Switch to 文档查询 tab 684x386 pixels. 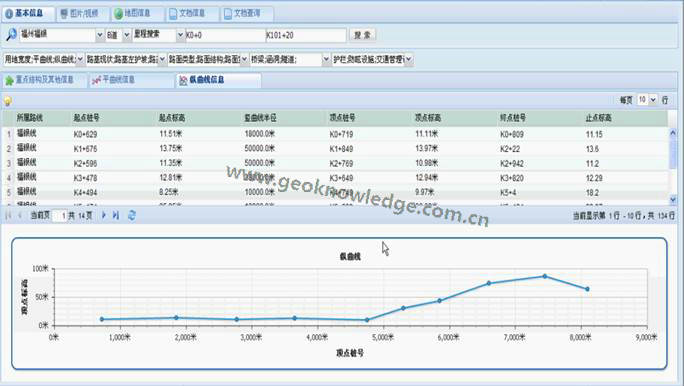pyautogui.click(x=246, y=14)
